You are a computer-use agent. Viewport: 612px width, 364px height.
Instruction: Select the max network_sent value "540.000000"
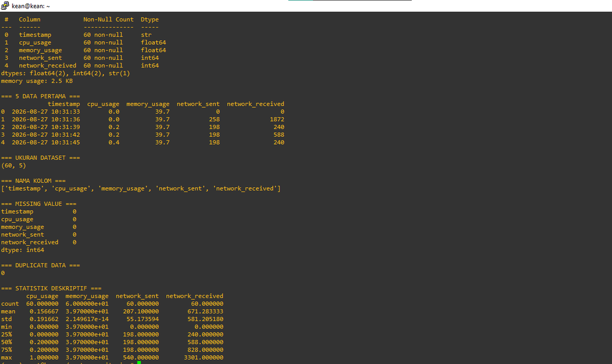tap(142, 357)
